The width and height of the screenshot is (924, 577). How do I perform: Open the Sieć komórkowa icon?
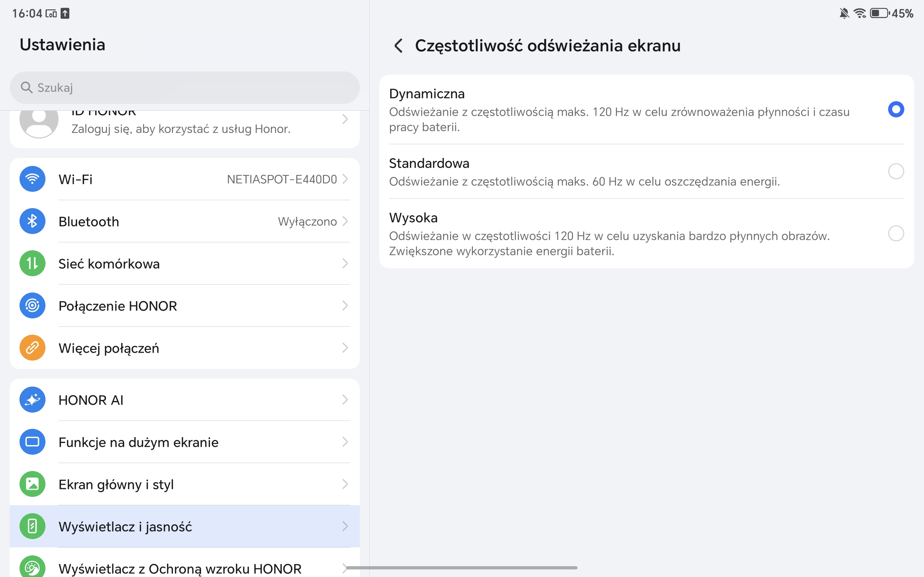click(x=32, y=263)
